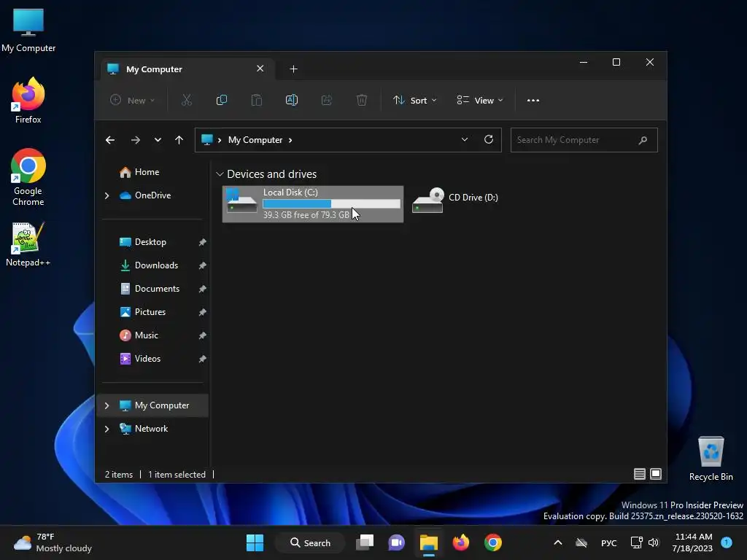
Task: Unpin Downloads using its pin icon
Action: click(203, 265)
